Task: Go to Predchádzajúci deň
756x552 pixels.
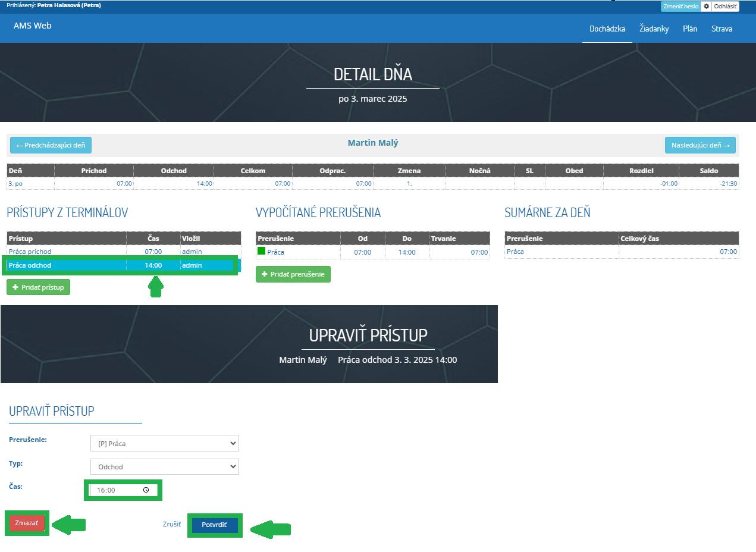Action: (50, 145)
